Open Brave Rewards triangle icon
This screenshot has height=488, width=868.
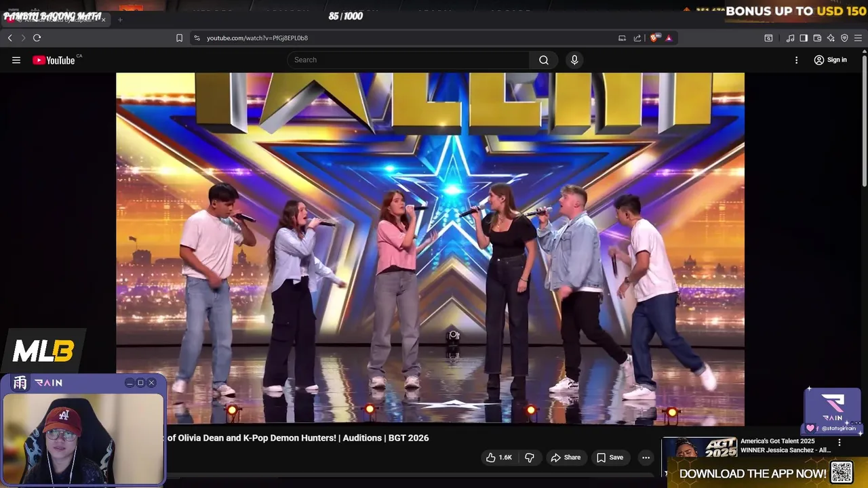click(669, 38)
